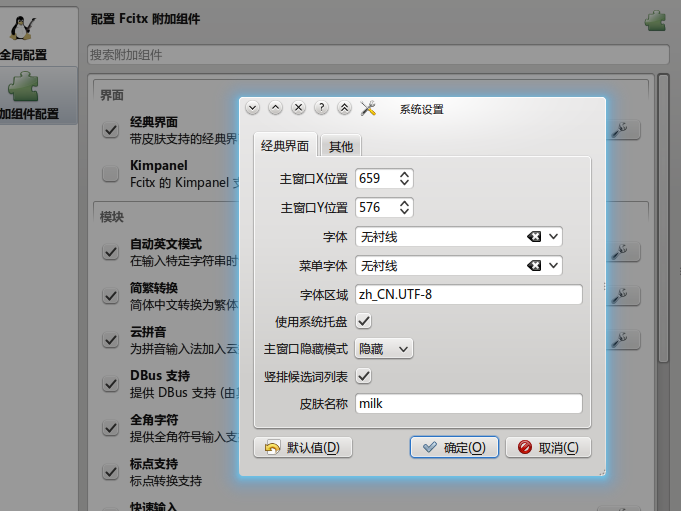This screenshot has height=511, width=681.
Task: Adjust the 主窗口Y位置 spin arrows
Action: (404, 207)
